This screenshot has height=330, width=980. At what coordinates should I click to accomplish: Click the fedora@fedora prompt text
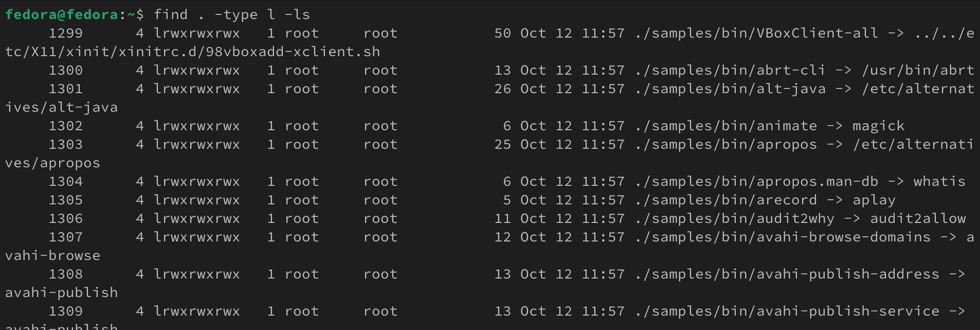pyautogui.click(x=62, y=14)
